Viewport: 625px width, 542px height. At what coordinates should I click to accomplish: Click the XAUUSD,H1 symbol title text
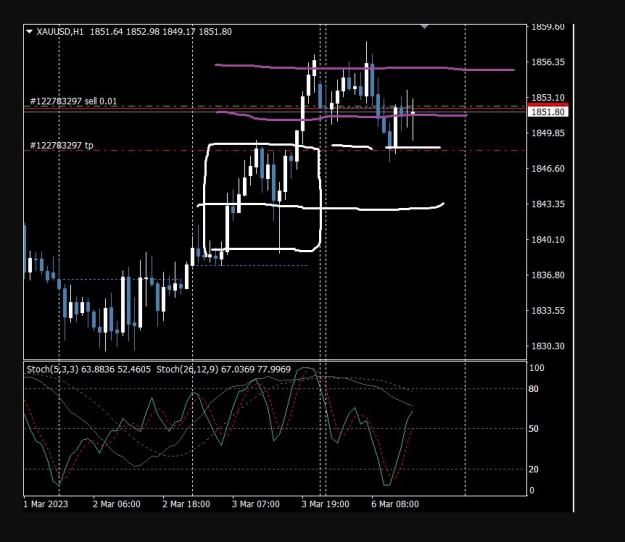coord(60,32)
